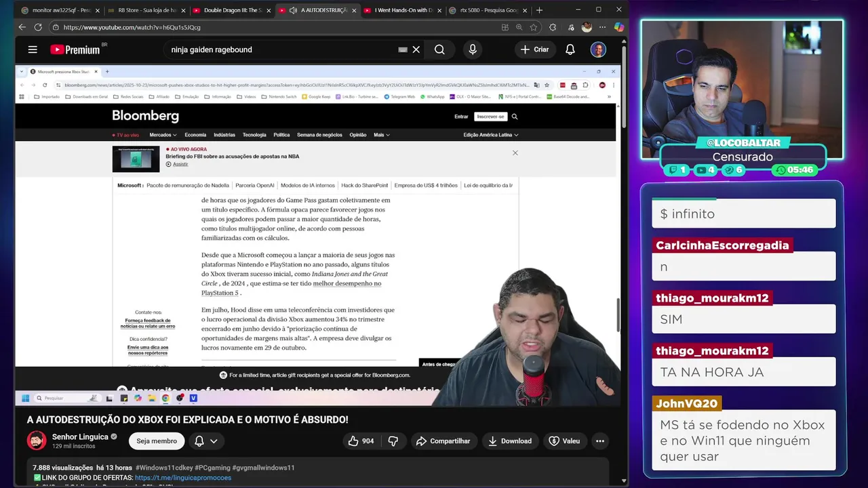
Task: Open a new browser tab
Action: click(x=539, y=10)
